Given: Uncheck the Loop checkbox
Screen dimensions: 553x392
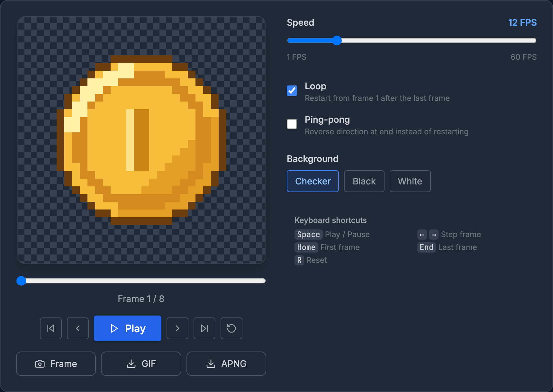Looking at the screenshot, I should click(x=292, y=91).
